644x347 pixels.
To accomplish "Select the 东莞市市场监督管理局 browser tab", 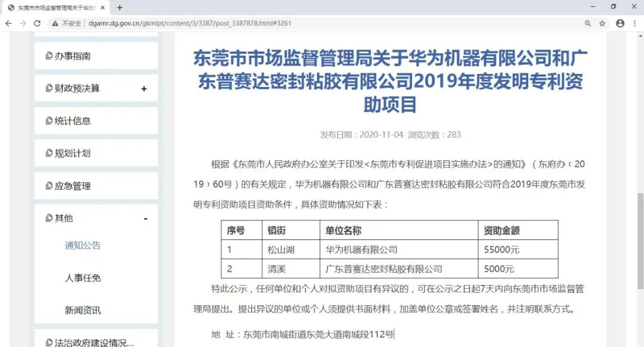I will pos(57,8).
